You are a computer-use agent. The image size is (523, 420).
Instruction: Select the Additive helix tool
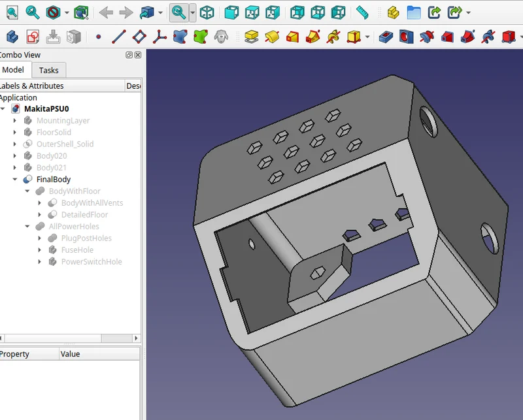point(333,37)
